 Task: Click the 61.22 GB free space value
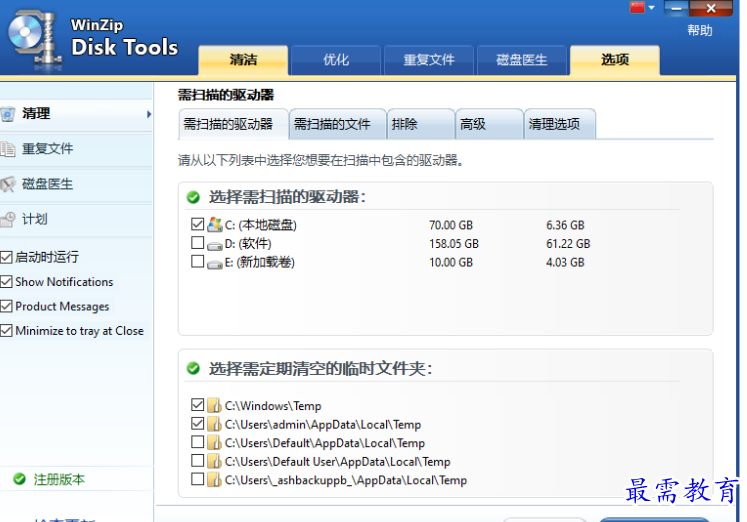pos(568,244)
